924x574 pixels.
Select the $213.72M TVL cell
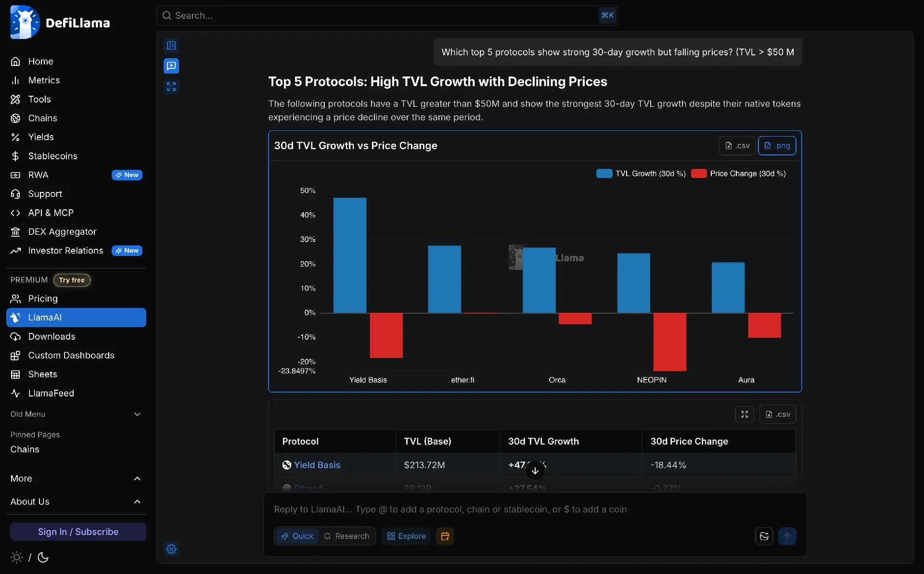(x=448, y=465)
